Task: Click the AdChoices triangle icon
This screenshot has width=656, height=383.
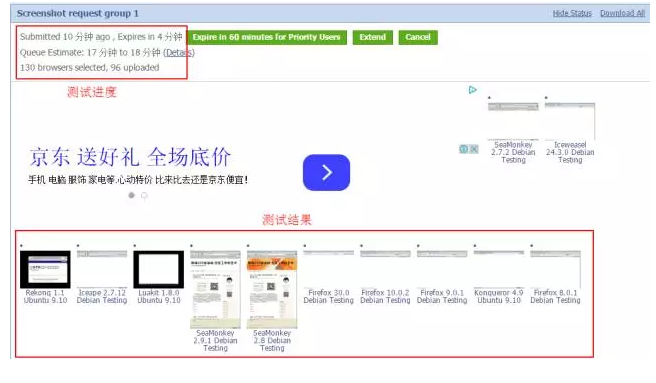Action: pyautogui.click(x=472, y=90)
